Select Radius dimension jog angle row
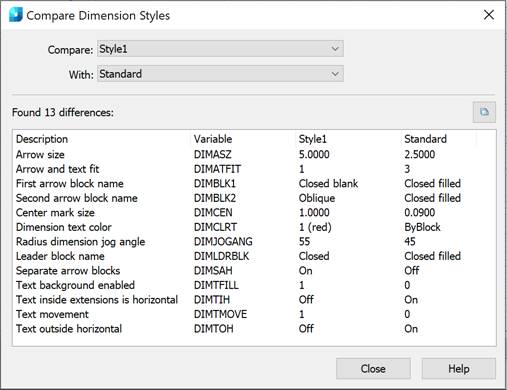Viewport: 507px width, 390px height. click(x=254, y=241)
